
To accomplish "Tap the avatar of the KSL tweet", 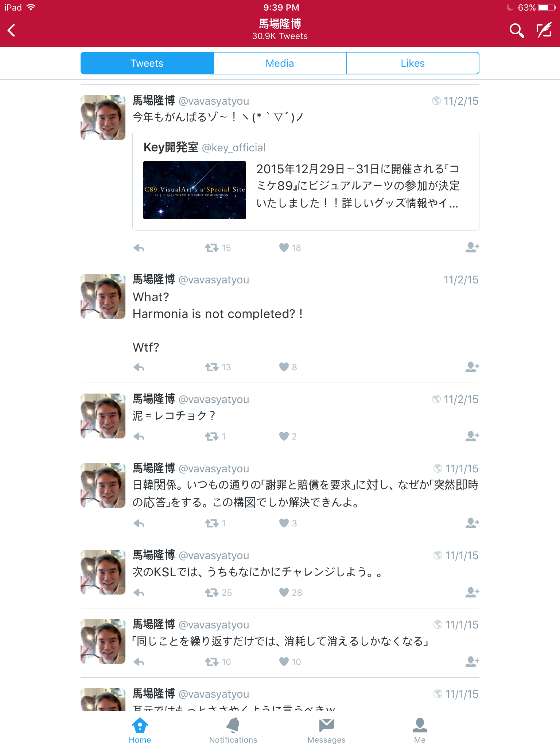I will coord(103,572).
